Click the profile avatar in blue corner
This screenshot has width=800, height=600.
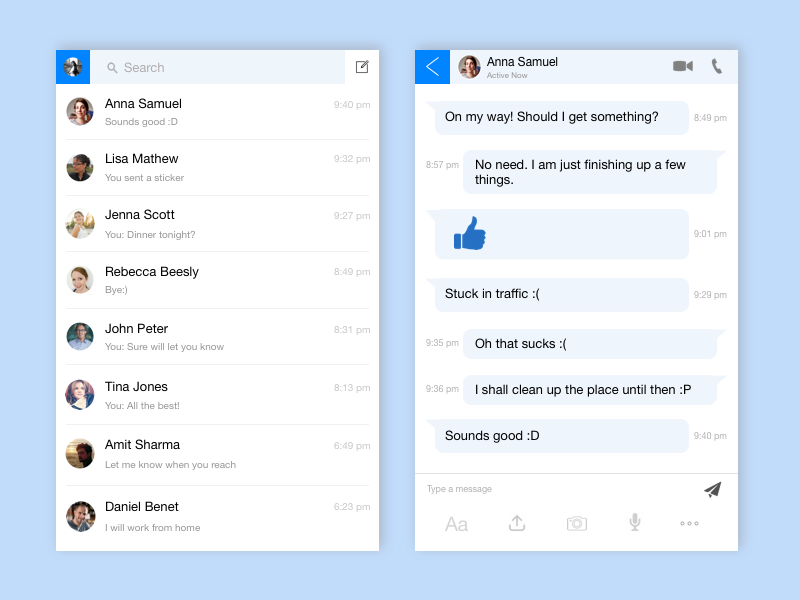coord(73,67)
